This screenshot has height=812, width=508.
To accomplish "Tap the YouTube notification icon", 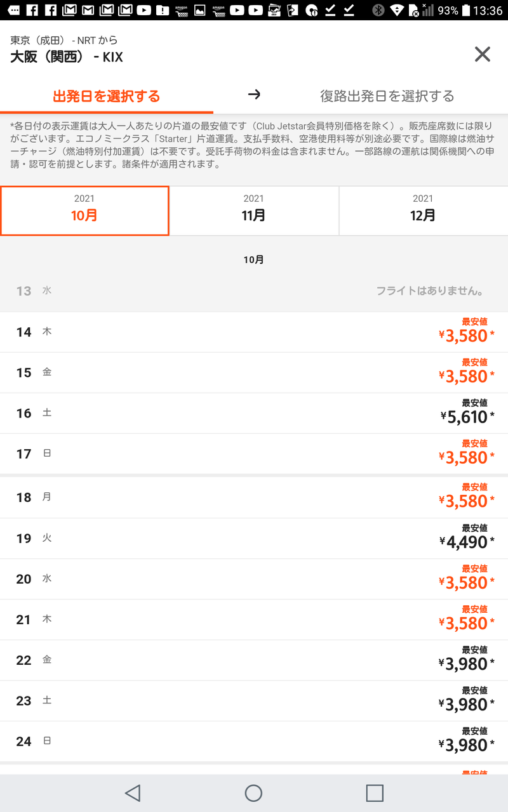I will pos(144,10).
